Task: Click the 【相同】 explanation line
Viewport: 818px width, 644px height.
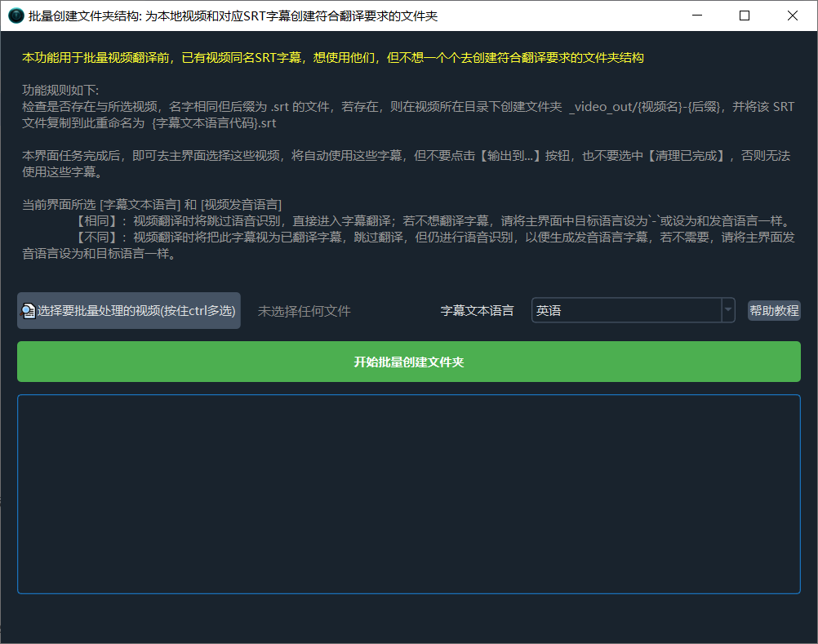Action: click(x=434, y=221)
